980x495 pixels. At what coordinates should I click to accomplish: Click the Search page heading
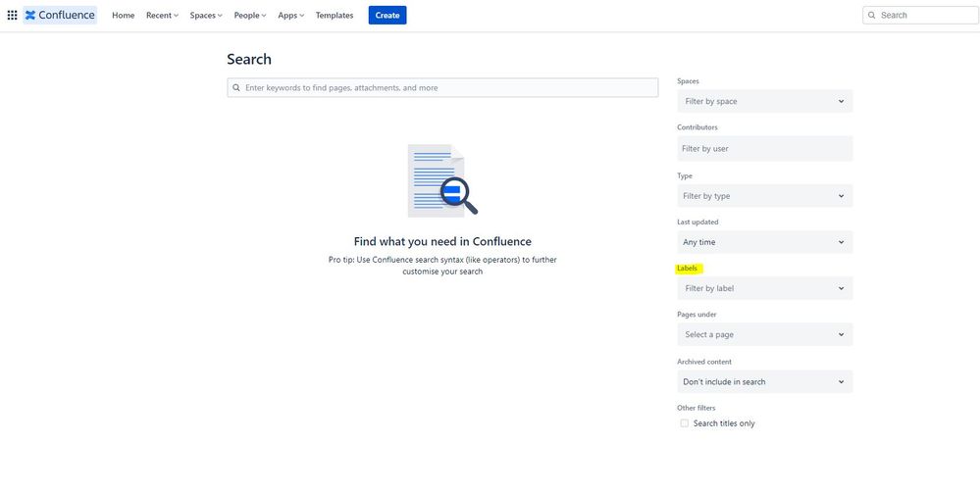tap(249, 59)
